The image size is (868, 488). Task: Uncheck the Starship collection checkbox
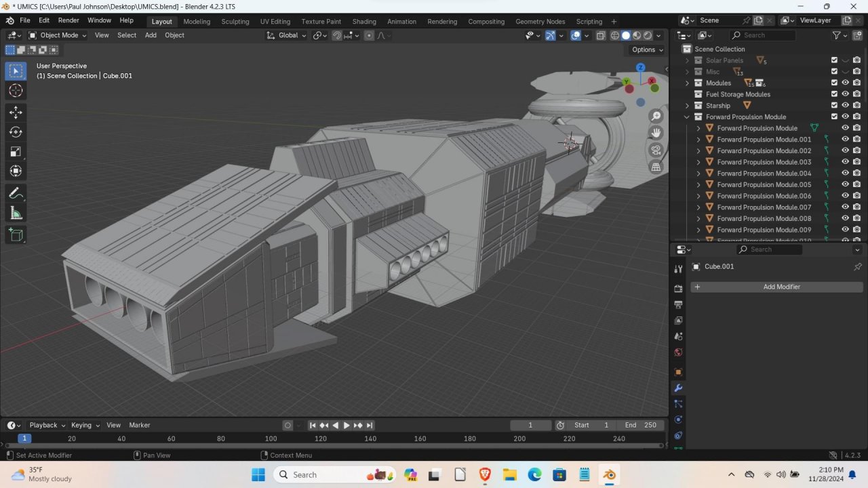point(834,106)
